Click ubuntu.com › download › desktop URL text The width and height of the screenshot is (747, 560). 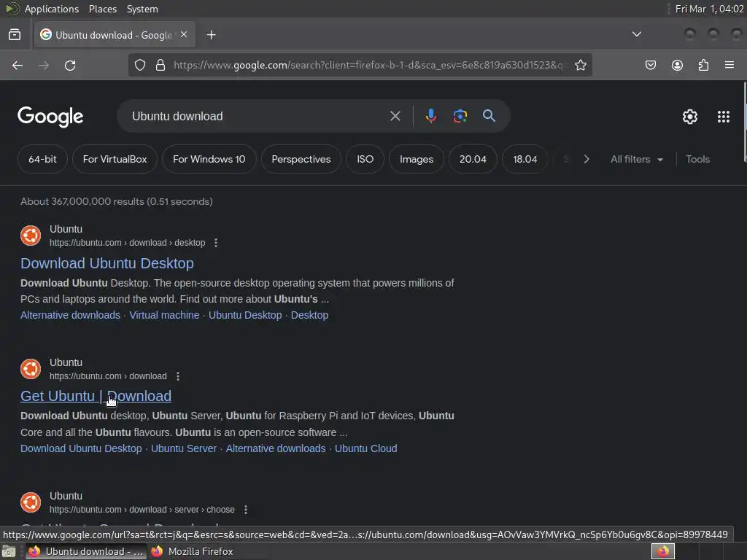(127, 243)
